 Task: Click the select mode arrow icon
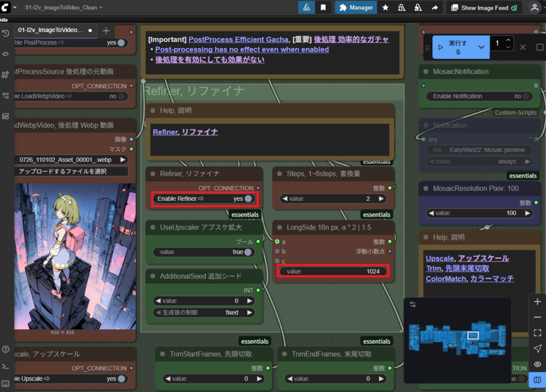pyautogui.click(x=537, y=348)
